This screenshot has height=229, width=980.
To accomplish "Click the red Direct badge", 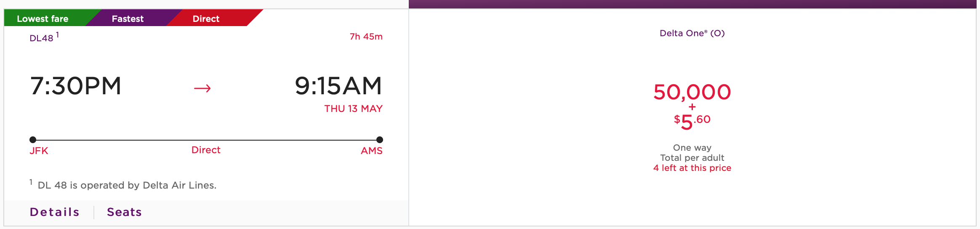I will pos(206,19).
